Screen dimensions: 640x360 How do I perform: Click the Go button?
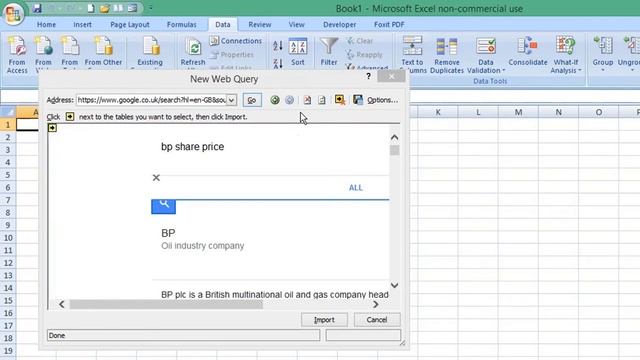(x=252, y=100)
